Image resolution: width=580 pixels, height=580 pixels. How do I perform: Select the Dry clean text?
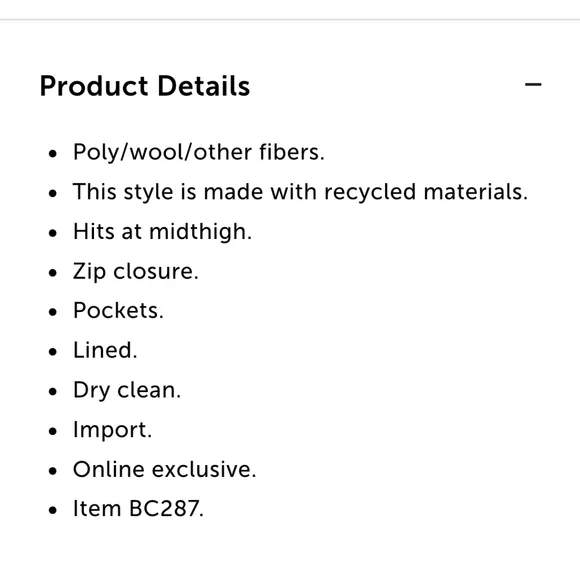[x=127, y=390]
